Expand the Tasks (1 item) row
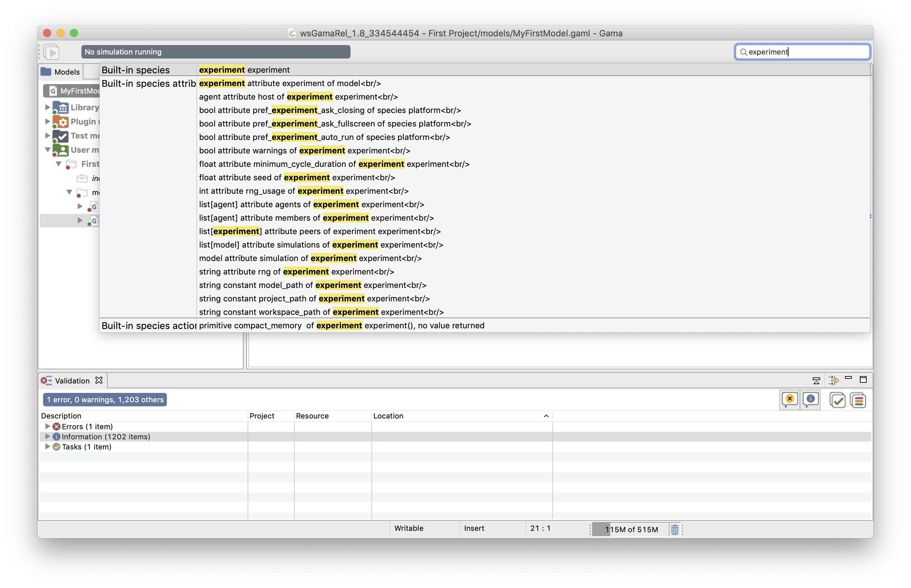The width and height of the screenshot is (911, 588). click(47, 446)
